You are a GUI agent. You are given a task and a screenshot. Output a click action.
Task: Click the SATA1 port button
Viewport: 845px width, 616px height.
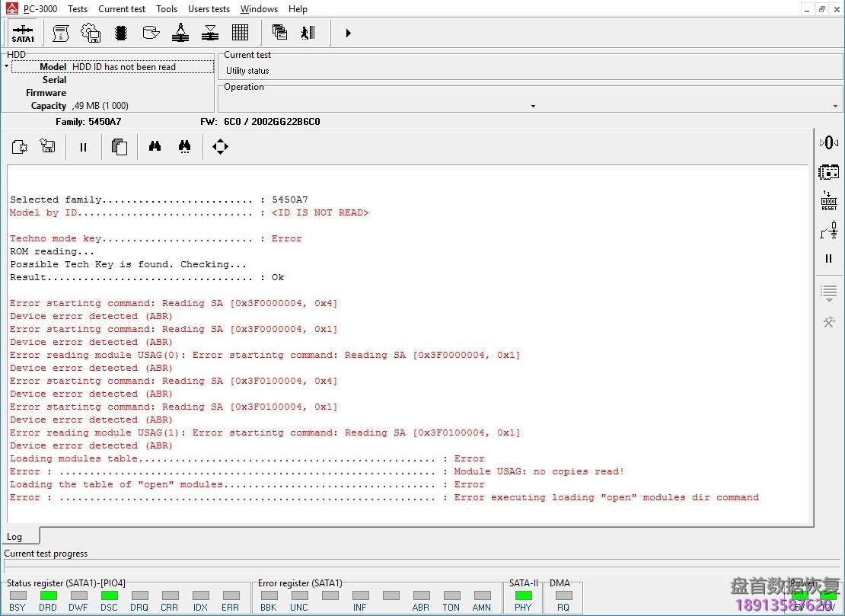[x=23, y=34]
